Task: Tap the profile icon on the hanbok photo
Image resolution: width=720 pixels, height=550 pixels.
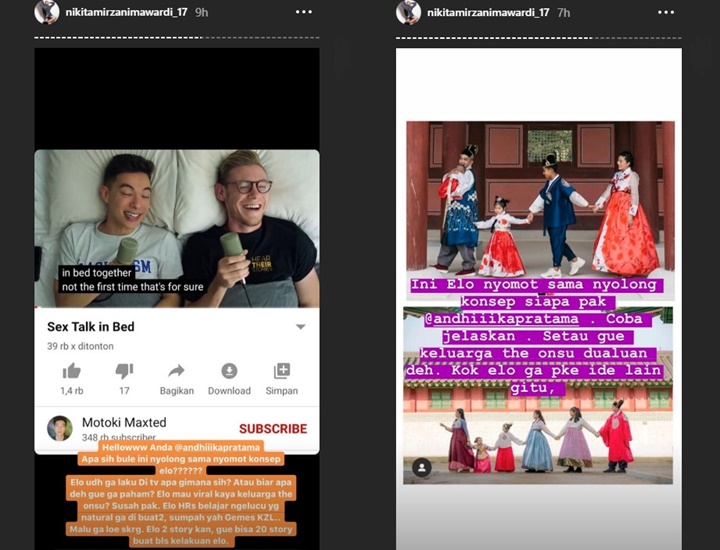Action: 422,467
